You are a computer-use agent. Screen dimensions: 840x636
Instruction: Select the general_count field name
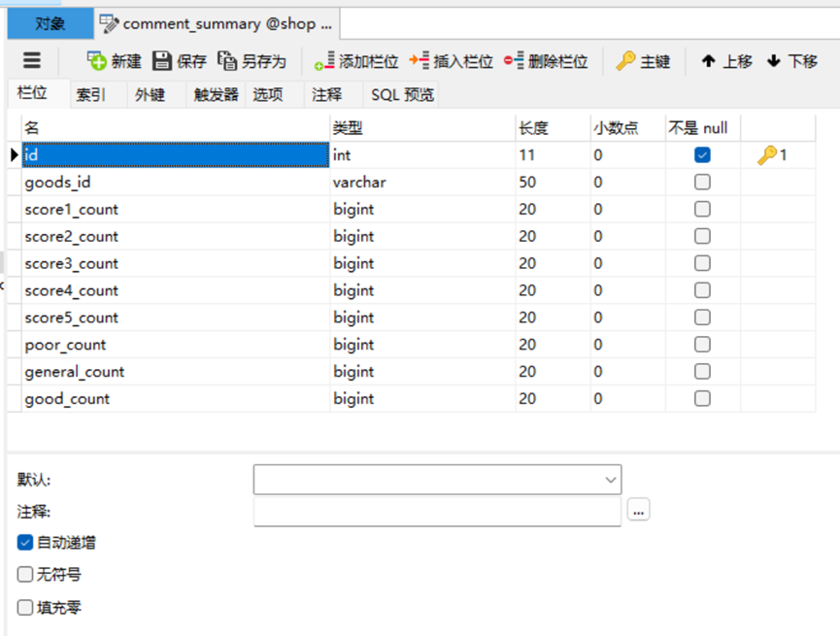[176, 371]
